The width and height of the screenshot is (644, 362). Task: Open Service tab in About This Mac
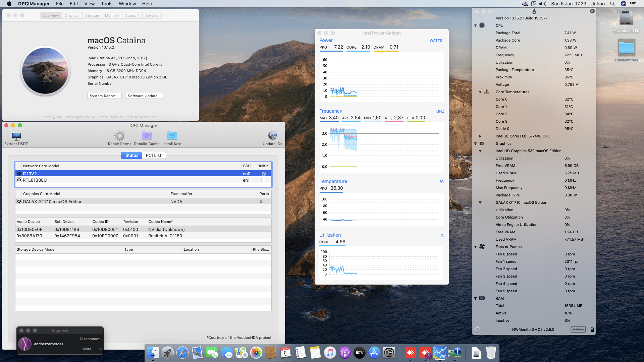[152, 15]
